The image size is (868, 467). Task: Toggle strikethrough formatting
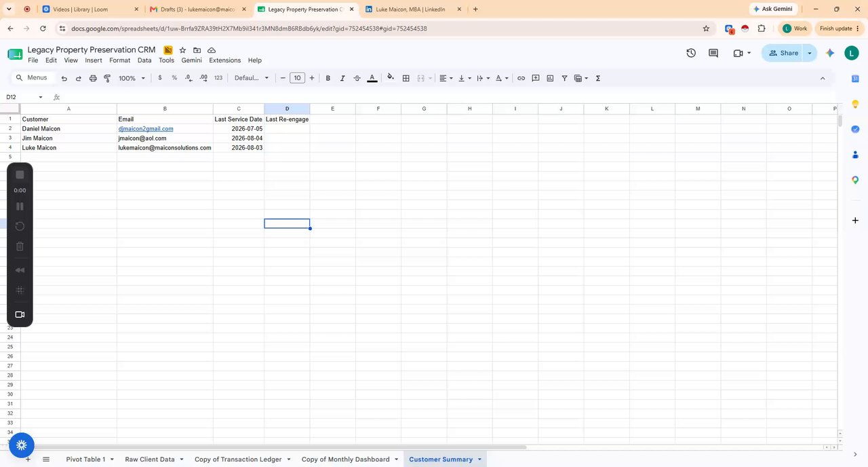(x=357, y=78)
